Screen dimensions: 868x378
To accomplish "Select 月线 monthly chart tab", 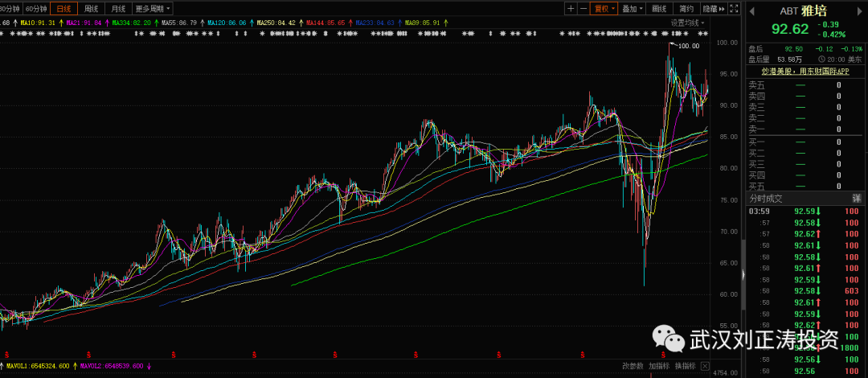I will pyautogui.click(x=118, y=8).
